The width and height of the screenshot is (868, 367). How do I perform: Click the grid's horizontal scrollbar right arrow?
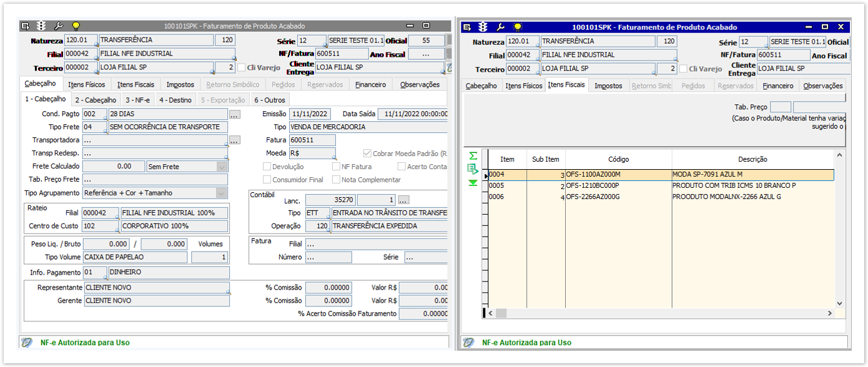830,313
